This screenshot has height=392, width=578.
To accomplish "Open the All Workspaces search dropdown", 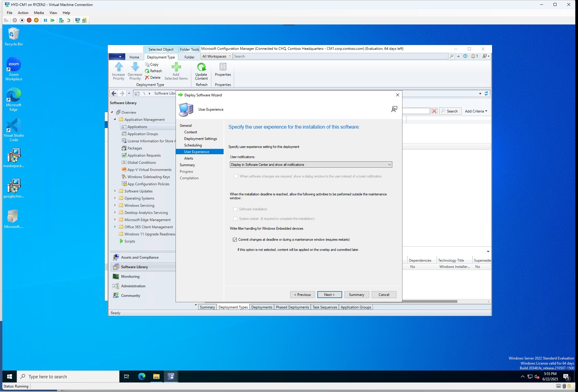I will 217,56.
